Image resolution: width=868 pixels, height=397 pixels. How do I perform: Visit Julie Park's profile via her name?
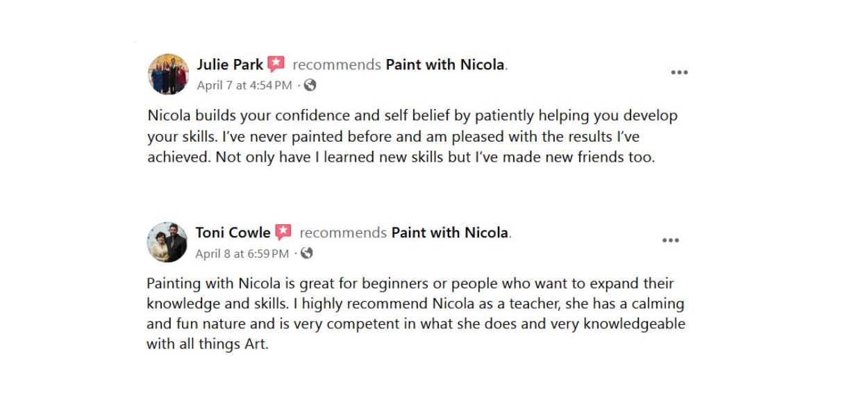coord(230,65)
